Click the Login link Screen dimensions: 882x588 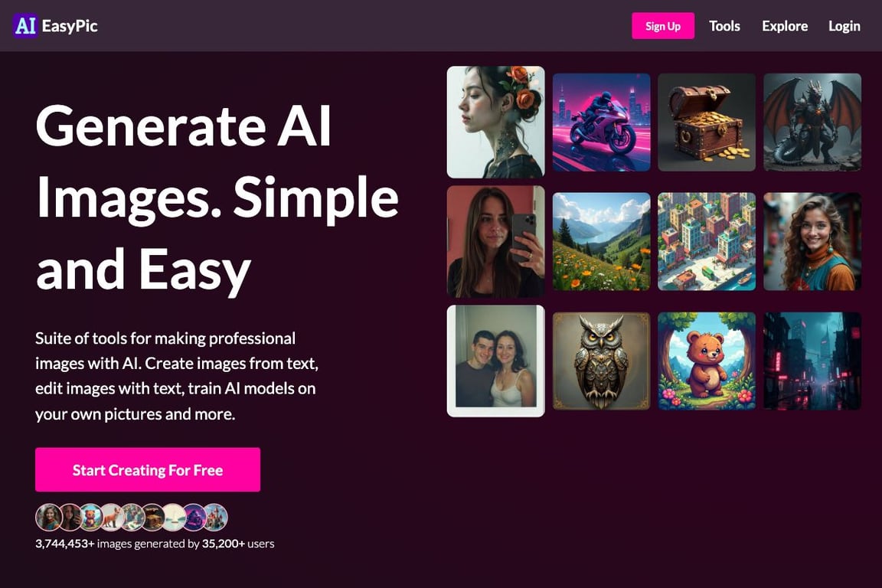tap(844, 26)
